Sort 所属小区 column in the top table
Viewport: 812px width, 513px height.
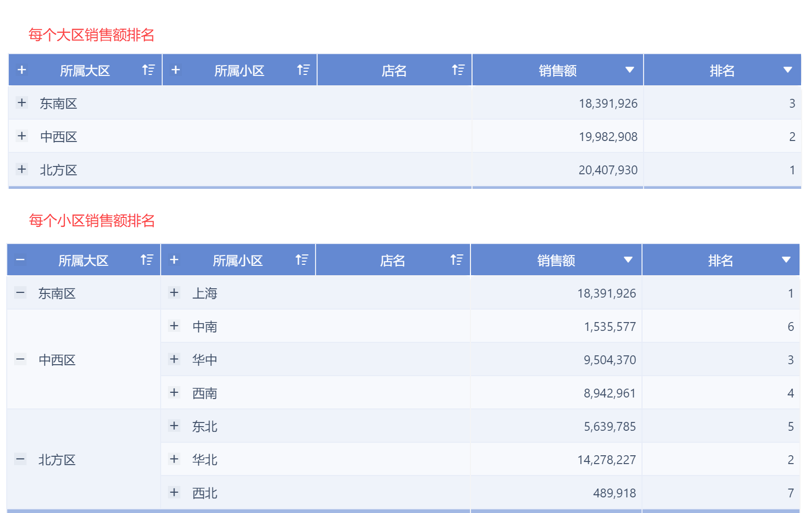coord(304,70)
